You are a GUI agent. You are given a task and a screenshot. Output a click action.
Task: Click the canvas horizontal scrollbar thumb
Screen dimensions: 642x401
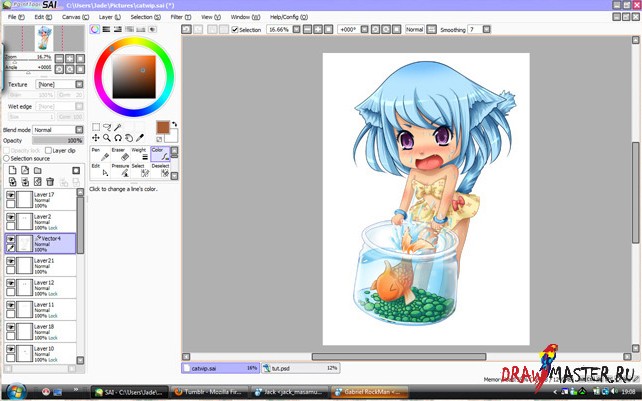click(399, 357)
